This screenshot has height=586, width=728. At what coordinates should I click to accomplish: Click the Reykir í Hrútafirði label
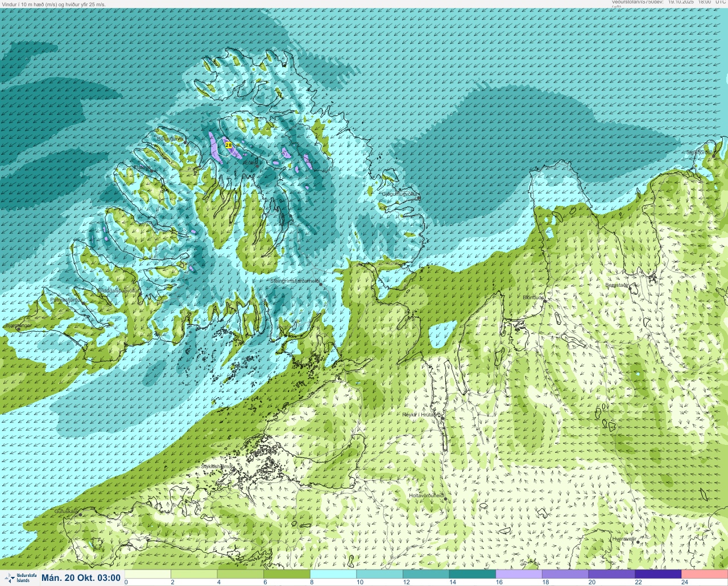(x=421, y=415)
